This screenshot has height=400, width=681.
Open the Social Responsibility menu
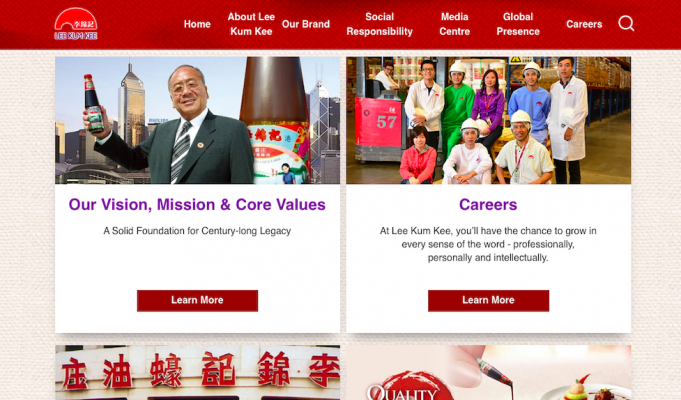point(379,24)
